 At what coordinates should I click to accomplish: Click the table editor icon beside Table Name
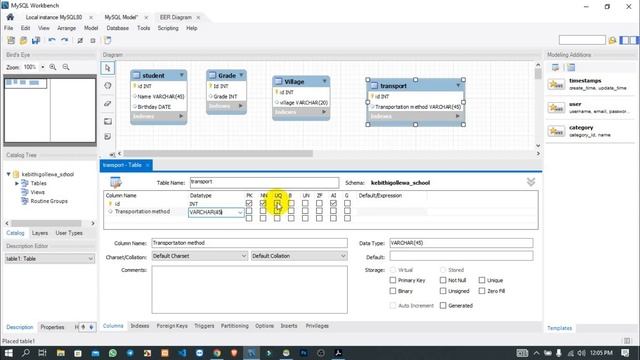116,182
